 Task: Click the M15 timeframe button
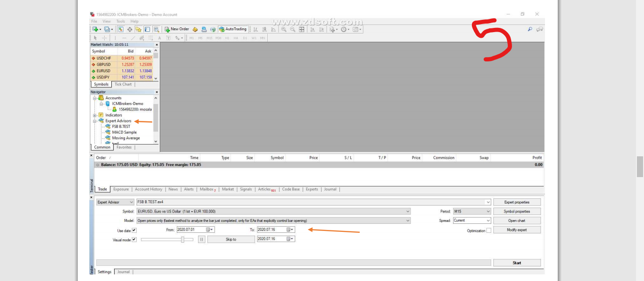click(209, 38)
